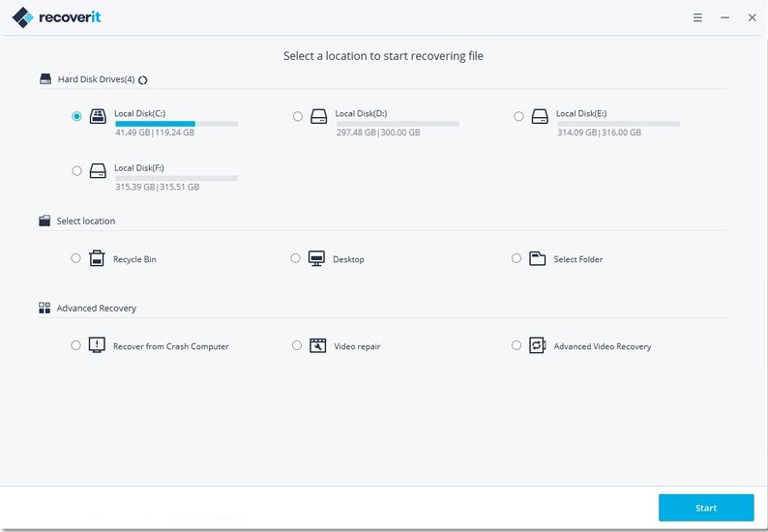Click the Select Folder icon
Viewport: 768px width, 532px height.
[538, 258]
